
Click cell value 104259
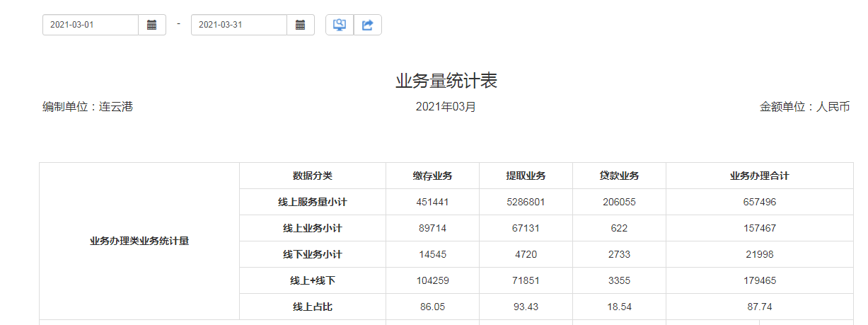coord(433,280)
